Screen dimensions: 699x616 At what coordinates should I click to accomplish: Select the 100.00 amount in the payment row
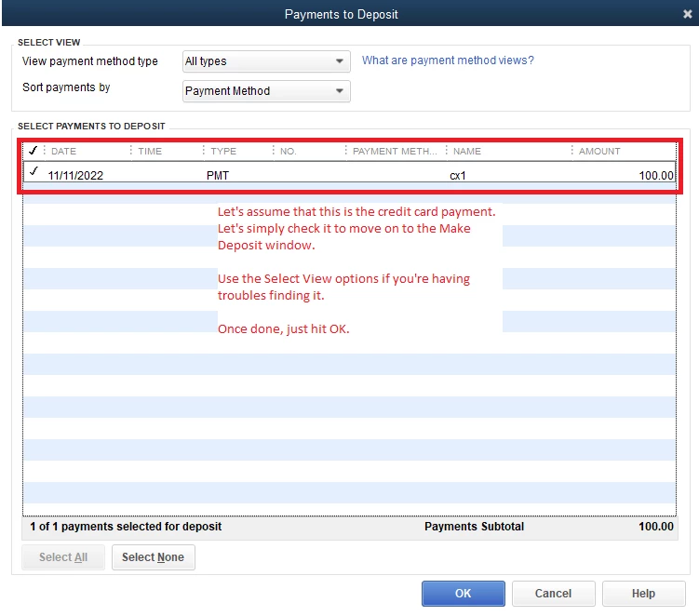pos(656,176)
